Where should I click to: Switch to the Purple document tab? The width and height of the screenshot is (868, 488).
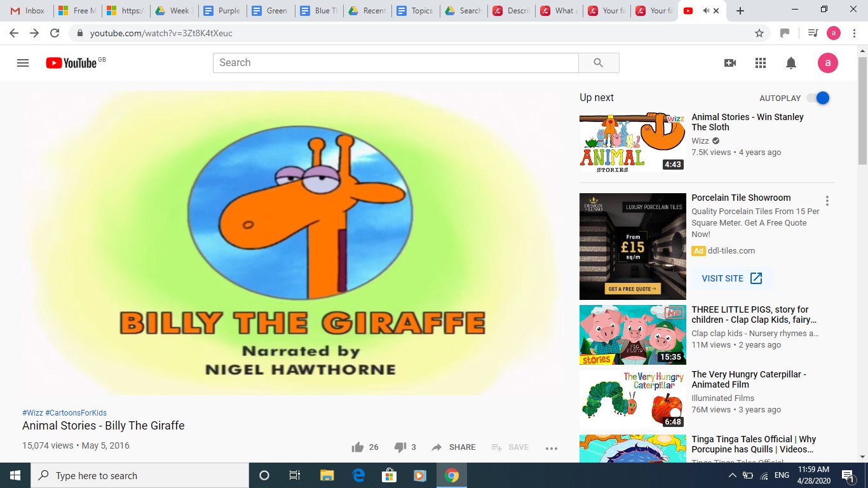[222, 11]
